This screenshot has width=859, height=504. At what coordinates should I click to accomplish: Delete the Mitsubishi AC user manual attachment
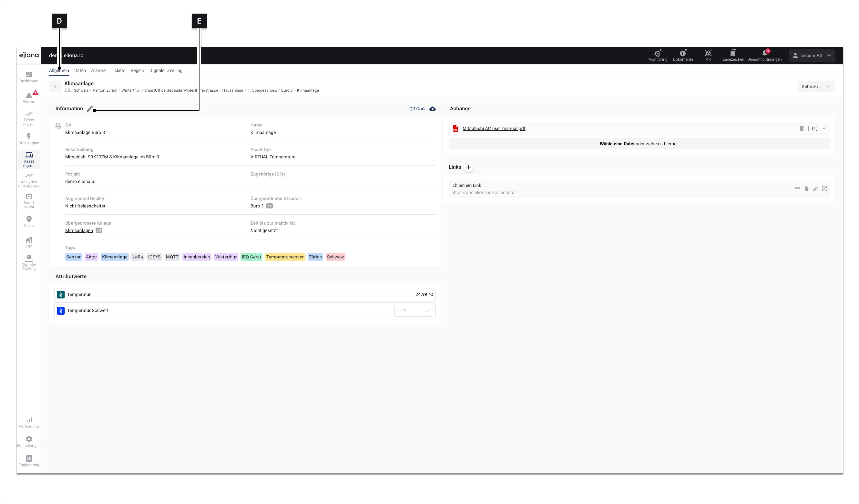coord(802,128)
